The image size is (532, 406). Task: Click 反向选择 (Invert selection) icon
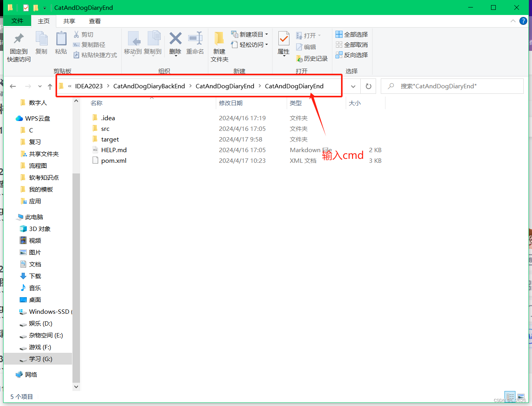[x=352, y=55]
